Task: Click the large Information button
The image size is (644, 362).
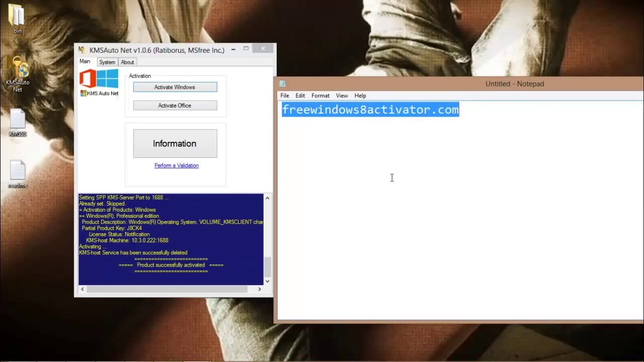Action: click(175, 143)
